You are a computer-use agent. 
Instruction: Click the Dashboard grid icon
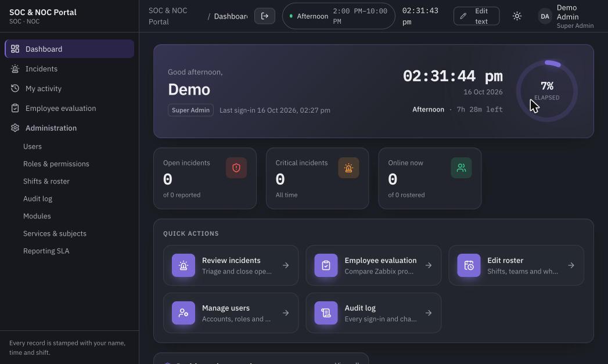[15, 49]
